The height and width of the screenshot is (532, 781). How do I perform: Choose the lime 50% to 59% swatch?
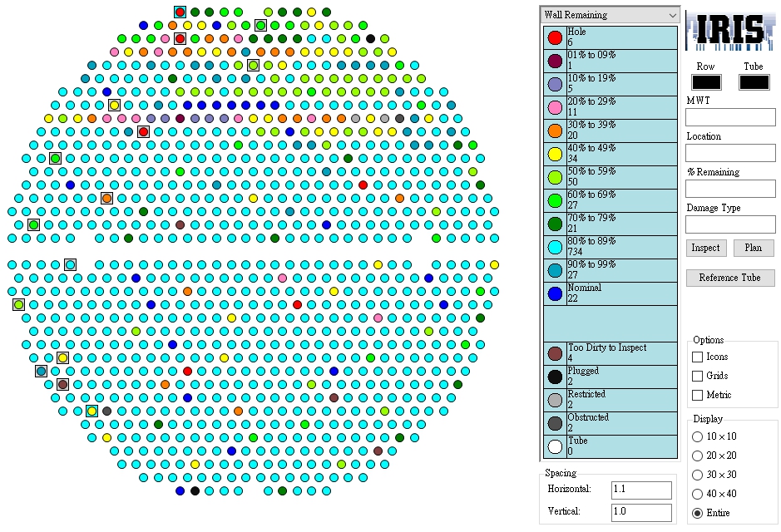coord(555,177)
